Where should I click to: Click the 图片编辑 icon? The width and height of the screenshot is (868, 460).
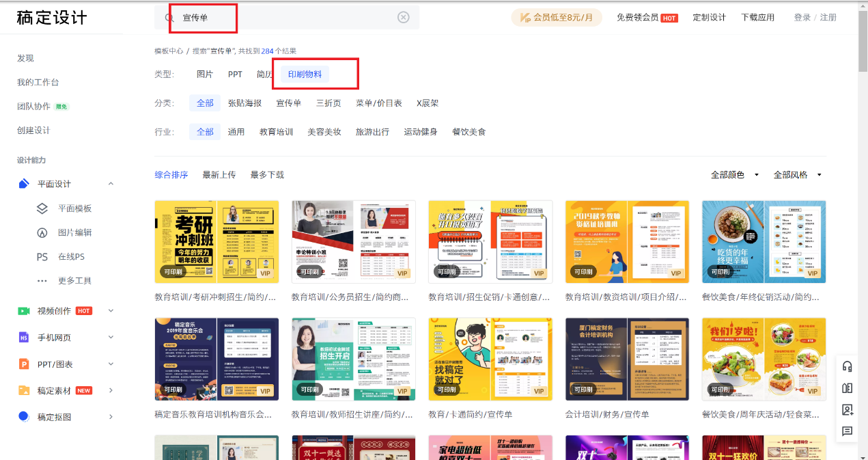pyautogui.click(x=42, y=232)
